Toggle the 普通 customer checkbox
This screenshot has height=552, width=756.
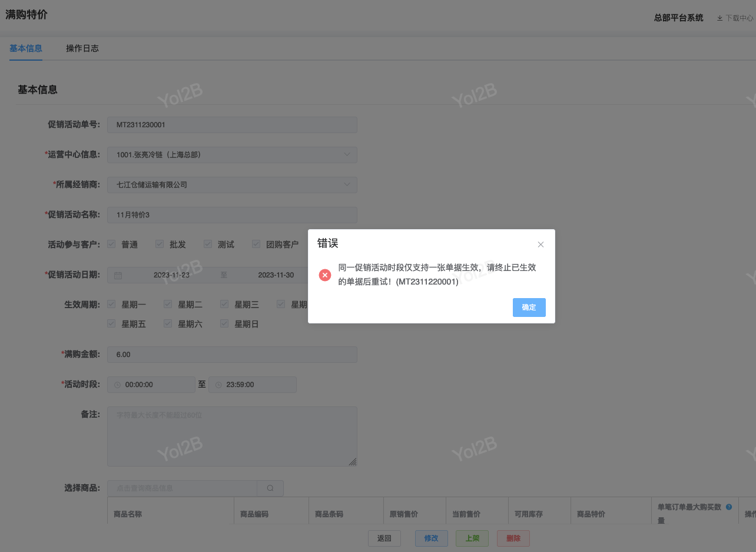coord(111,244)
